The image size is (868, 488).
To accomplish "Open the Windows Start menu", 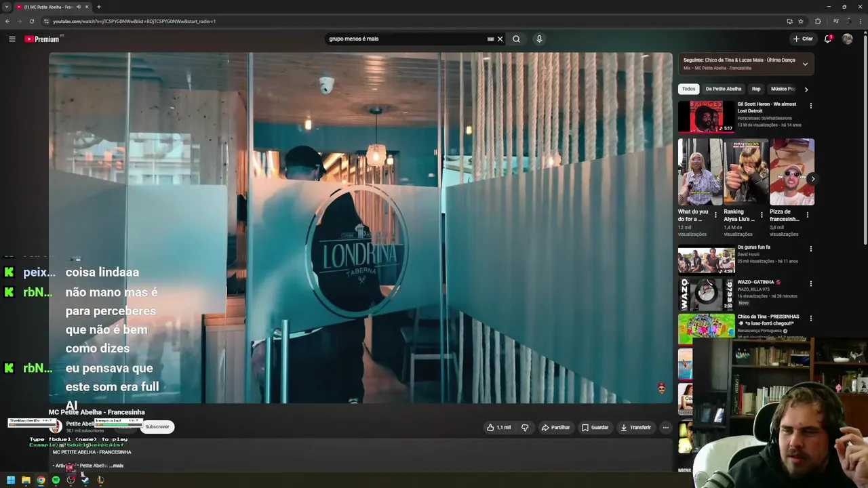I will coord(11,480).
